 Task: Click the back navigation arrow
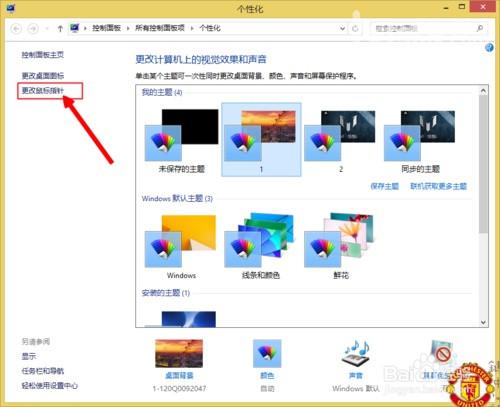16,29
